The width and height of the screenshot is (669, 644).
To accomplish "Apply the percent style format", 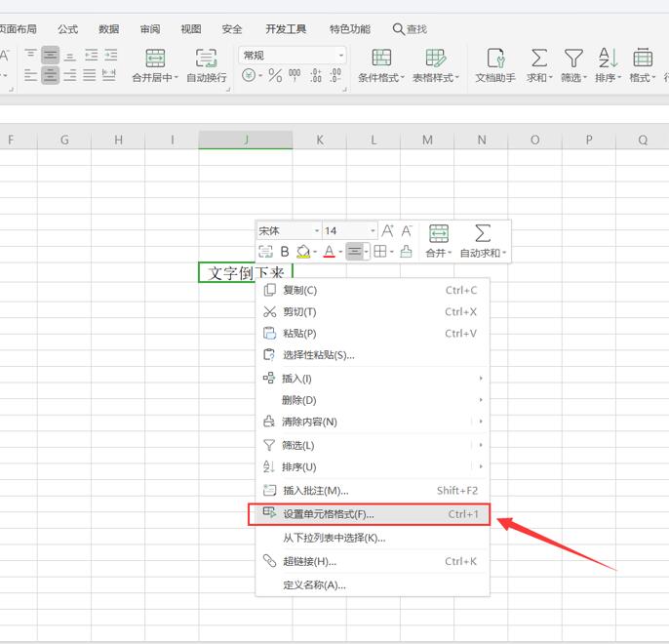I will [275, 76].
